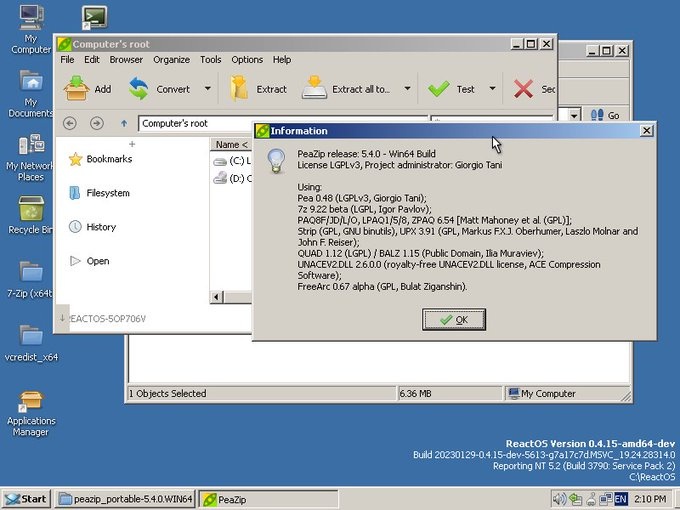This screenshot has height=510, width=680.
Task: Open the Help menu
Action: 281,59
